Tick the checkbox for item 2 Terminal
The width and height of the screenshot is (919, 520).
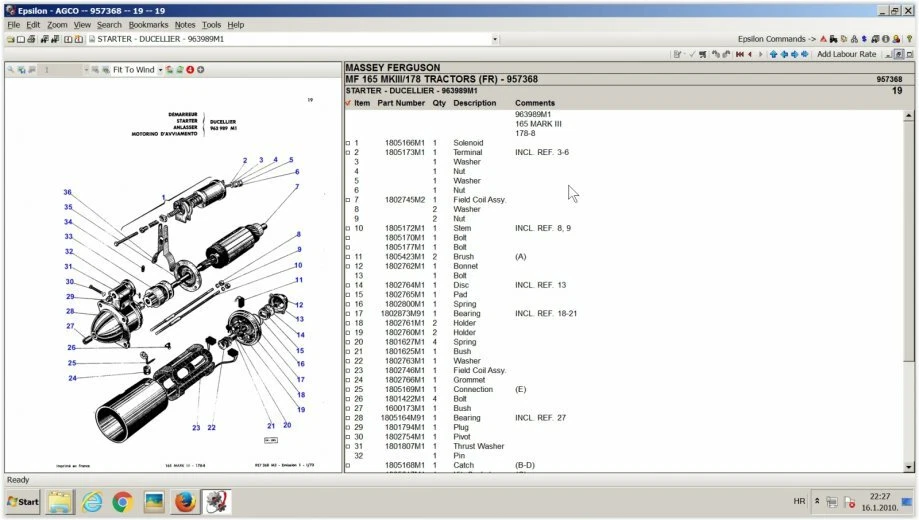pos(348,152)
